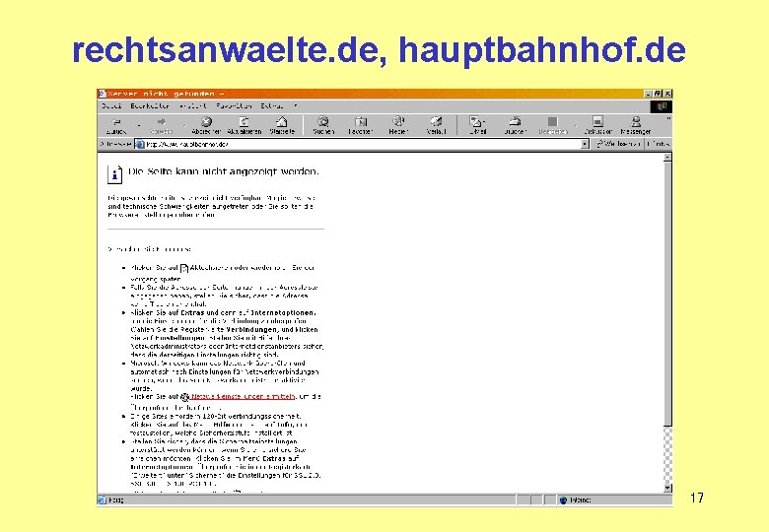769x532 pixels.
Task: Open the address bar dropdown list
Action: tap(585, 144)
